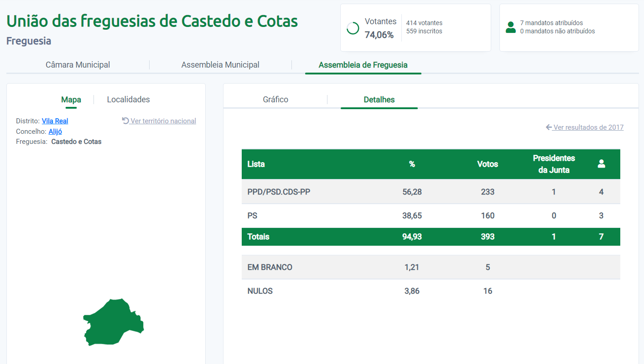Open the Alijó concelho link

coord(55,132)
